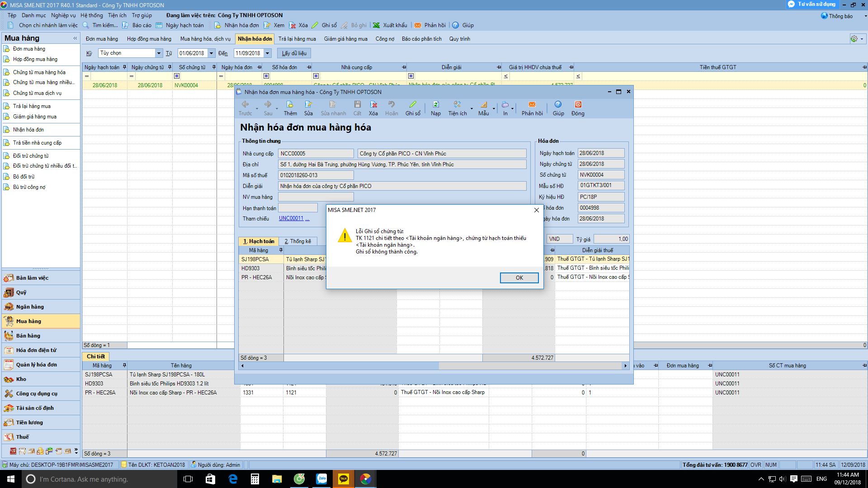The width and height of the screenshot is (868, 488).
Task: Expand the Kỳ period dropdown
Action: [159, 53]
